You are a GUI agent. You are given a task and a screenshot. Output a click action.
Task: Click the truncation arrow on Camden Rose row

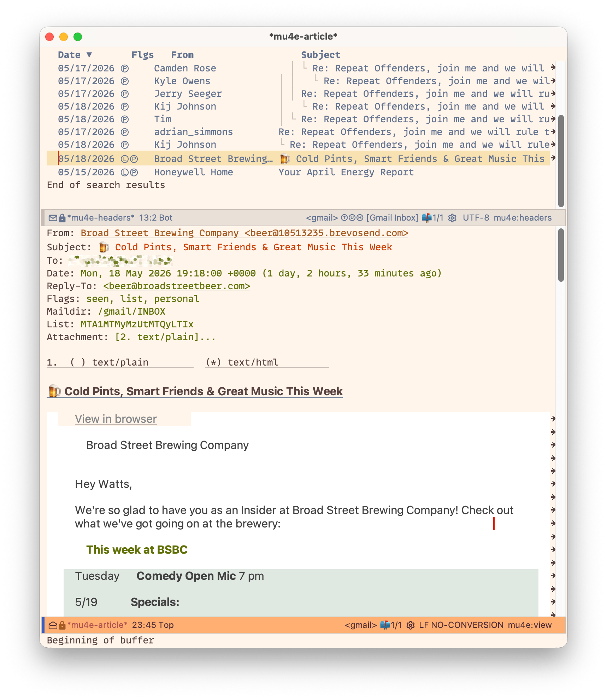click(x=553, y=67)
